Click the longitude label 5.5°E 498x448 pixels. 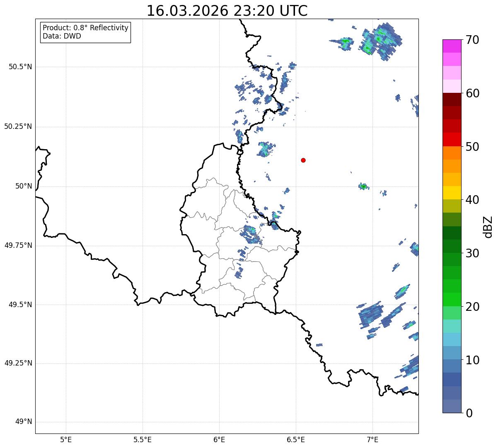point(143,439)
